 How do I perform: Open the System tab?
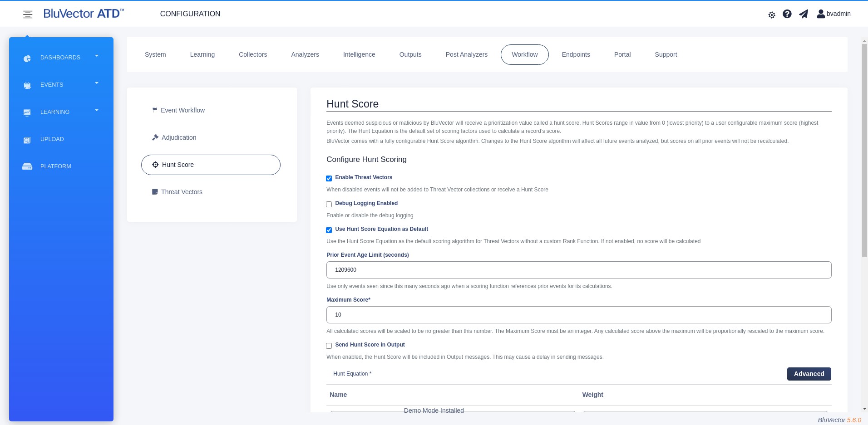click(x=155, y=54)
